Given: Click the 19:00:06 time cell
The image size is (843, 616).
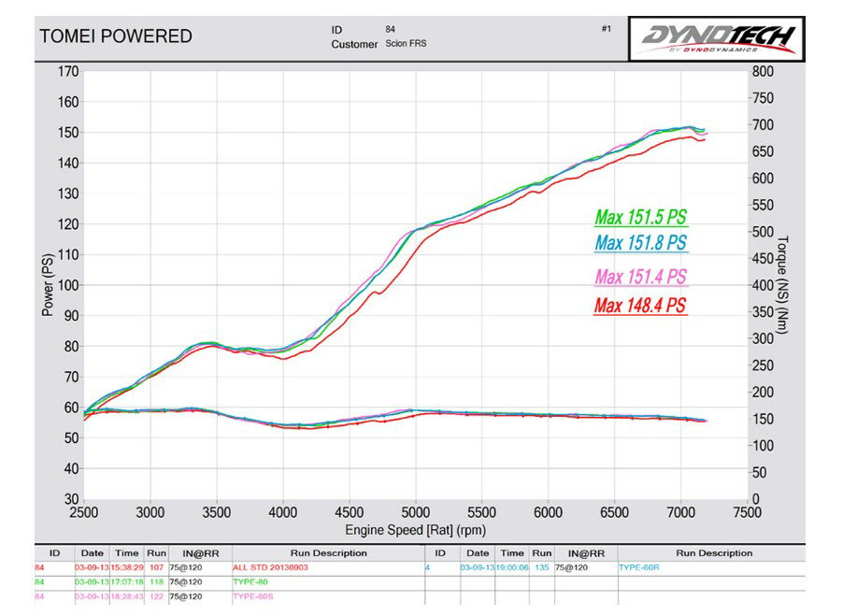Looking at the screenshot, I should click(512, 567).
